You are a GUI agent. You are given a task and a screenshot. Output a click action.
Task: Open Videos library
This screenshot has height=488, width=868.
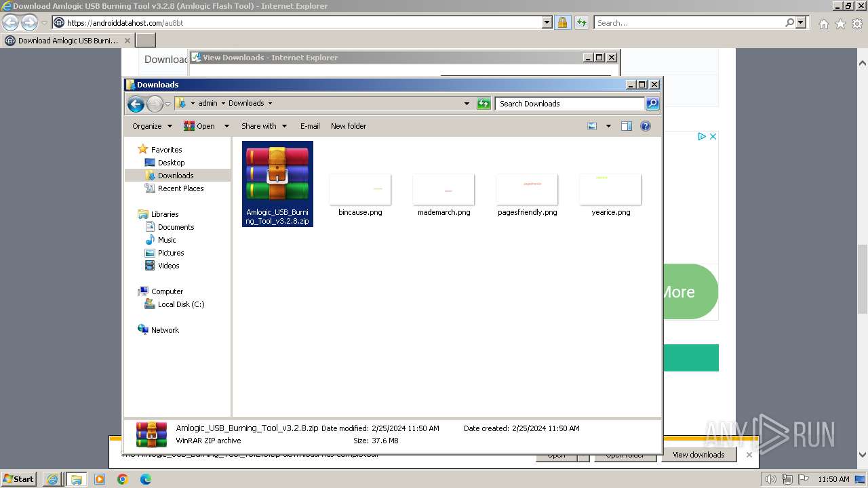point(168,266)
